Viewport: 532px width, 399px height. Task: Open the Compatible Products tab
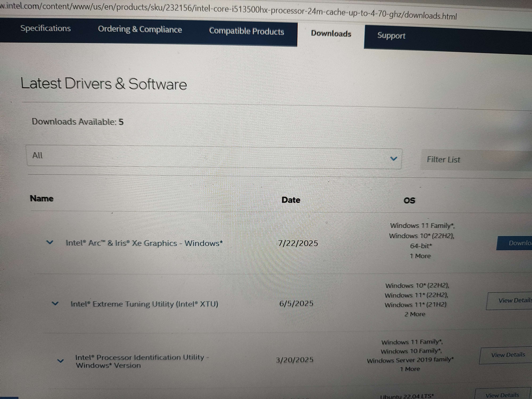pyautogui.click(x=247, y=31)
